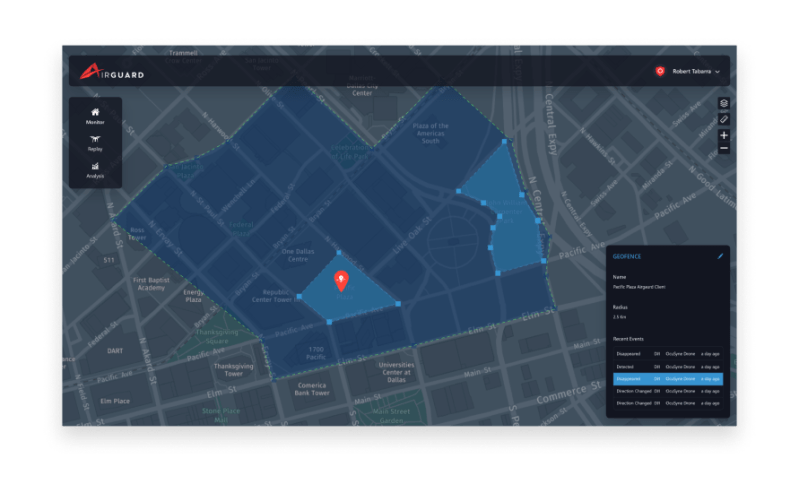
Task: Select rightmost vertex handle of pin zone
Action: click(x=398, y=304)
